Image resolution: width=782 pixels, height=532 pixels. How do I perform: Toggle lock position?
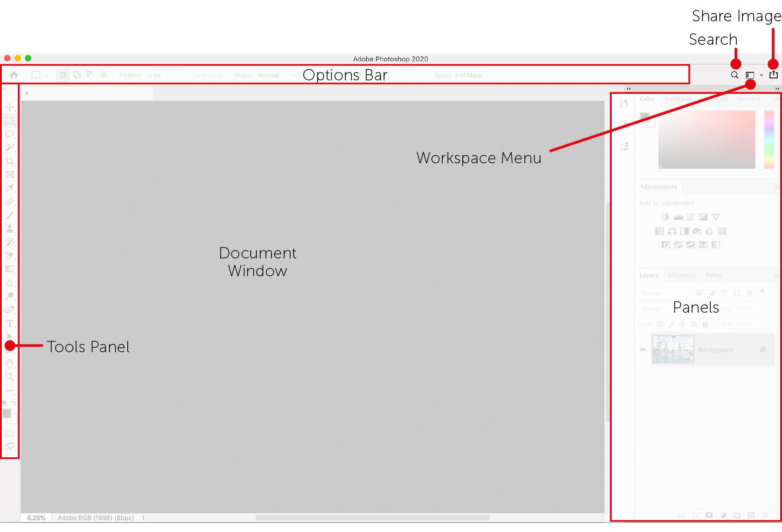tap(683, 324)
